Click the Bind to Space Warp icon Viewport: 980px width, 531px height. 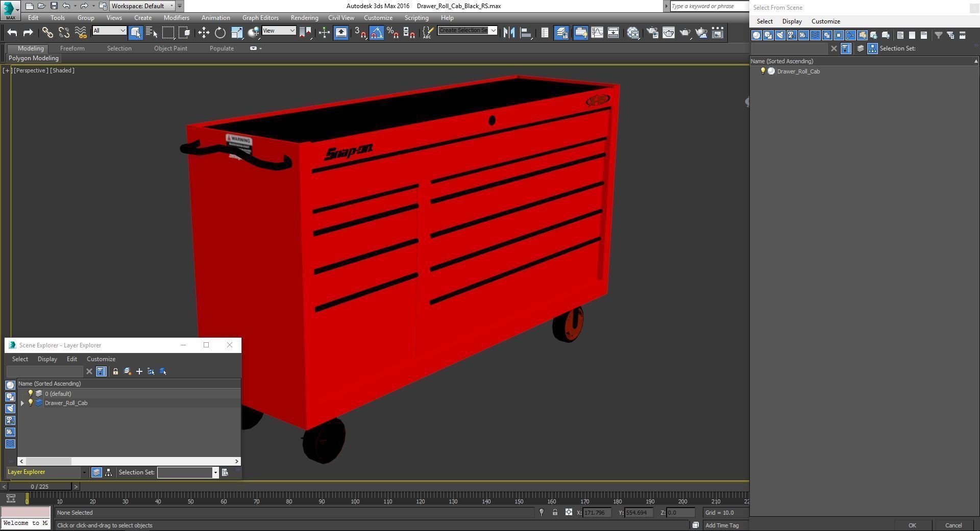(80, 33)
